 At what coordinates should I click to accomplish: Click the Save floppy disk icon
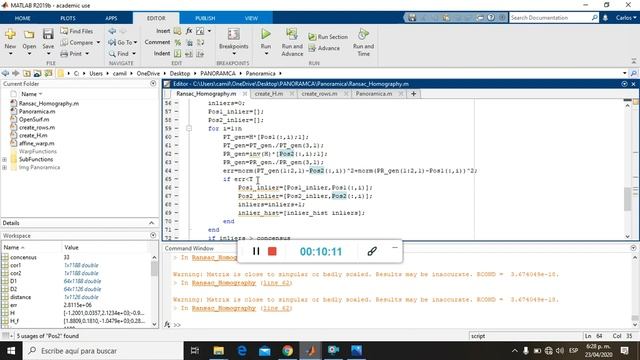point(48,34)
